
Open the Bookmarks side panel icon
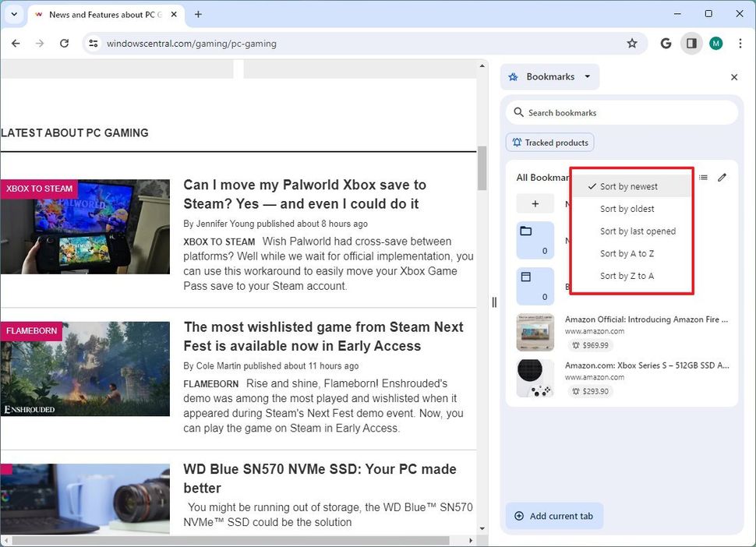pyautogui.click(x=513, y=76)
